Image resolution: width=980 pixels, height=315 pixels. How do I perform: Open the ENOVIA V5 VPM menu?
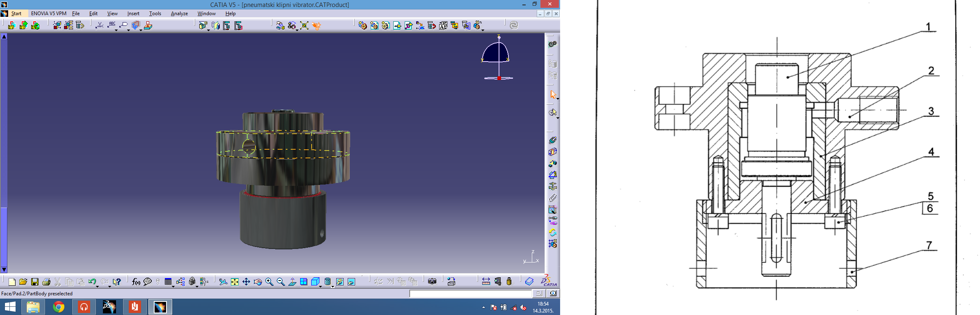pos(49,14)
